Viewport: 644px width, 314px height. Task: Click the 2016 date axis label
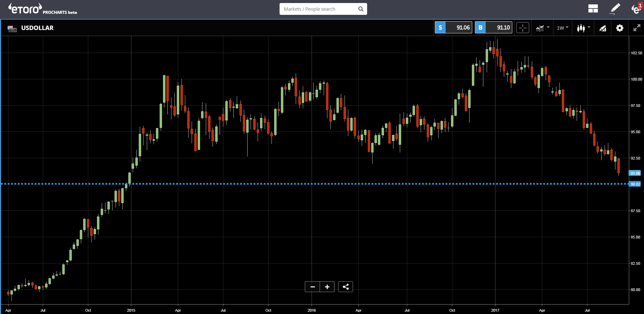312,310
